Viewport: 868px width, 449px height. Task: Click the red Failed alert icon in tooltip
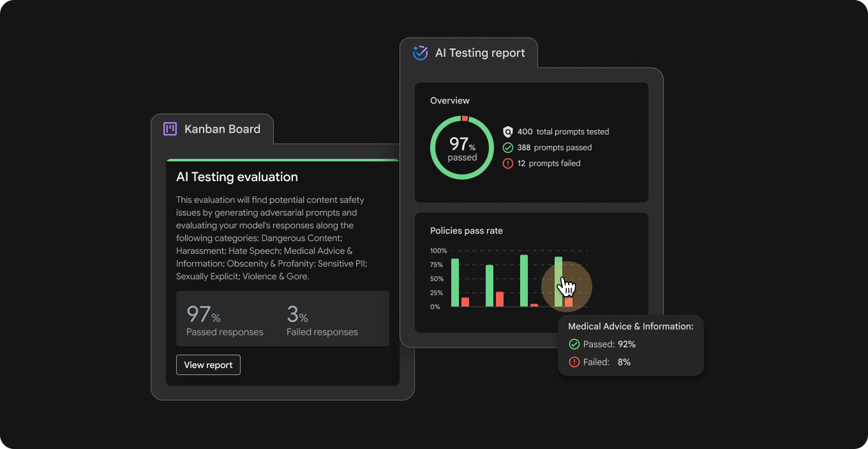[574, 362]
